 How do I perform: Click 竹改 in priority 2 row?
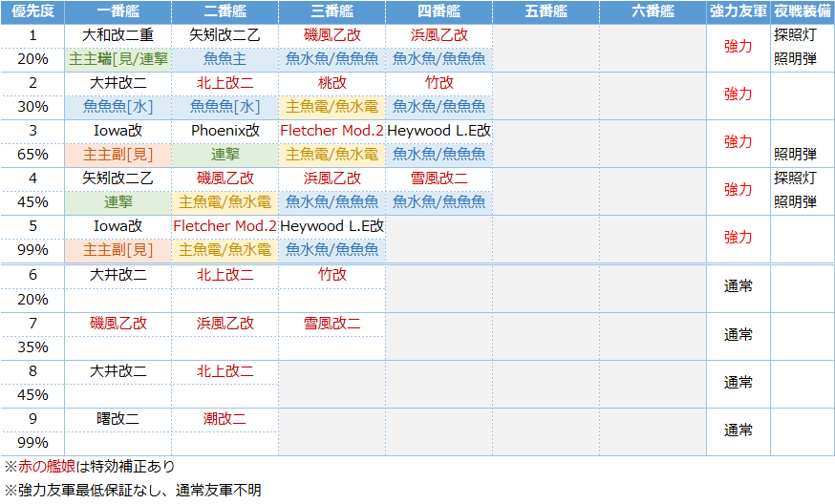(x=439, y=83)
